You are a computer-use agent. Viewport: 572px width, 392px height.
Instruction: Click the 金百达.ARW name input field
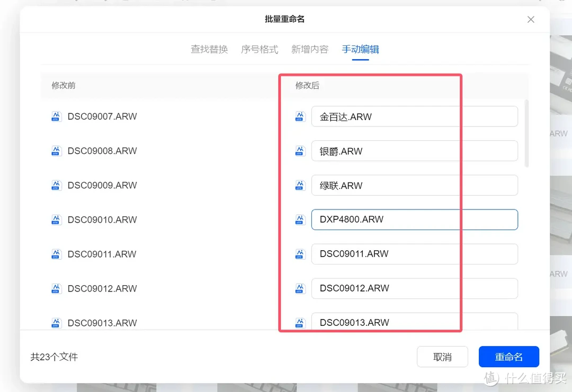(415, 116)
